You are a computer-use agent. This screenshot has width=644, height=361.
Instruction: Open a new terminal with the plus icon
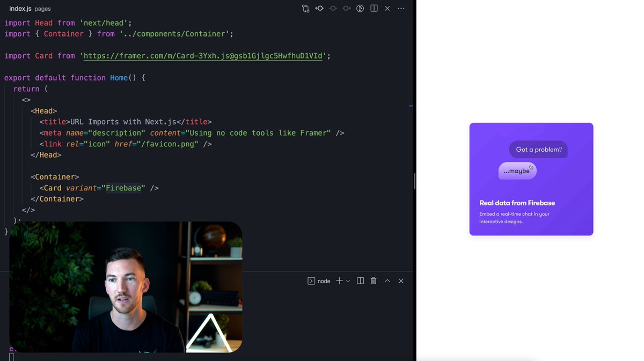click(x=339, y=281)
